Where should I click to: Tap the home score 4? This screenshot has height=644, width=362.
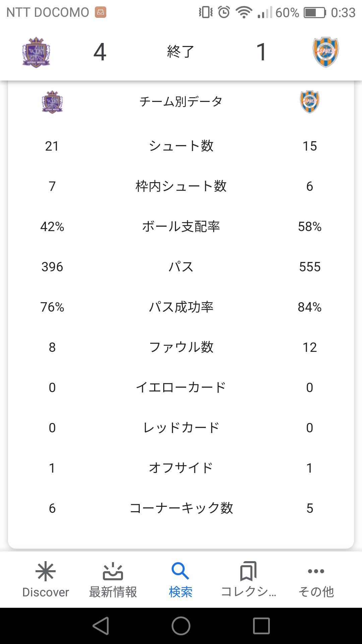click(x=100, y=52)
